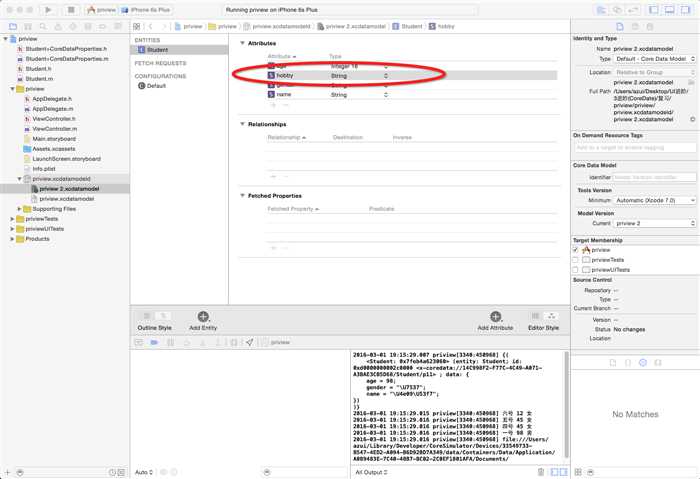700x479 pixels.
Task: Show the standard editor
Action: pyautogui.click(x=601, y=10)
